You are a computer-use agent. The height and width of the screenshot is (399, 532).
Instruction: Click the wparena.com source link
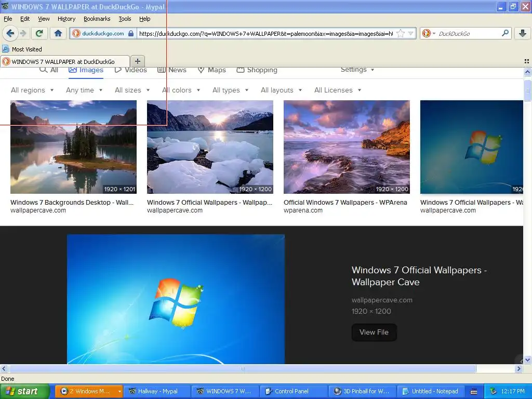click(x=303, y=210)
